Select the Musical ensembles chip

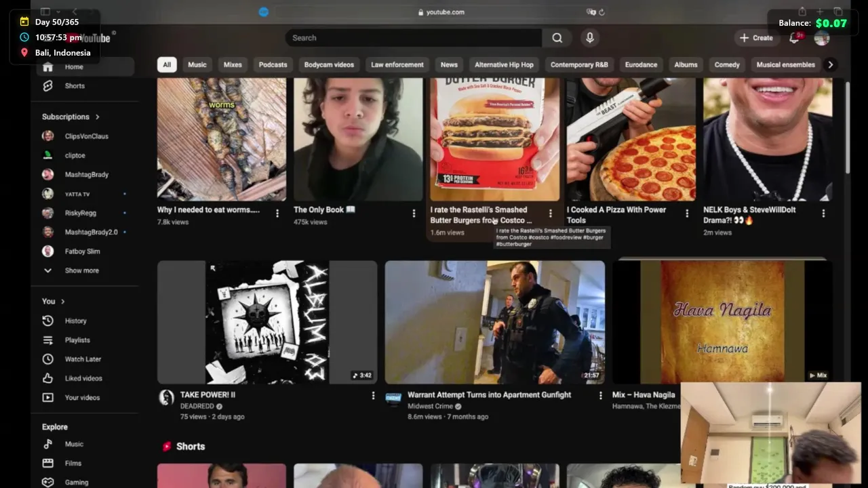click(785, 64)
